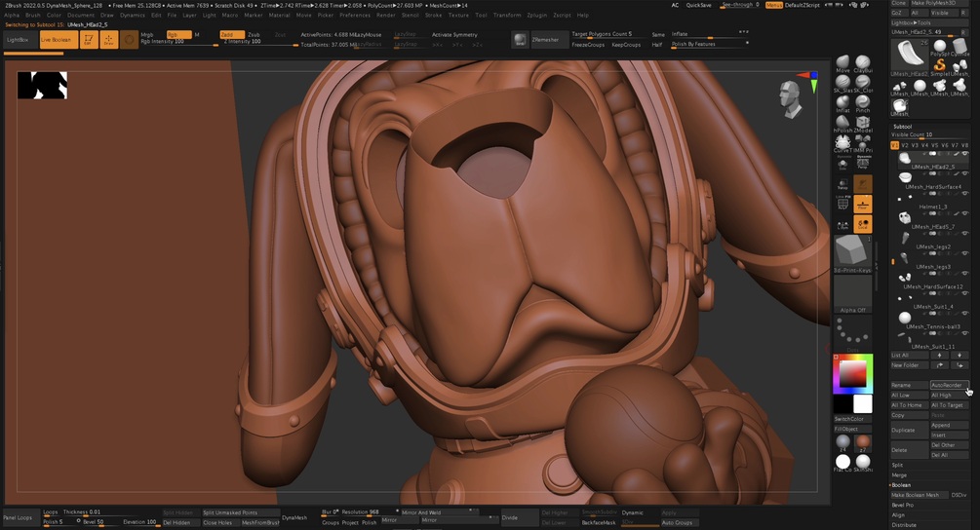This screenshot has height=530, width=980.
Task: Open the Render menu
Action: (385, 15)
